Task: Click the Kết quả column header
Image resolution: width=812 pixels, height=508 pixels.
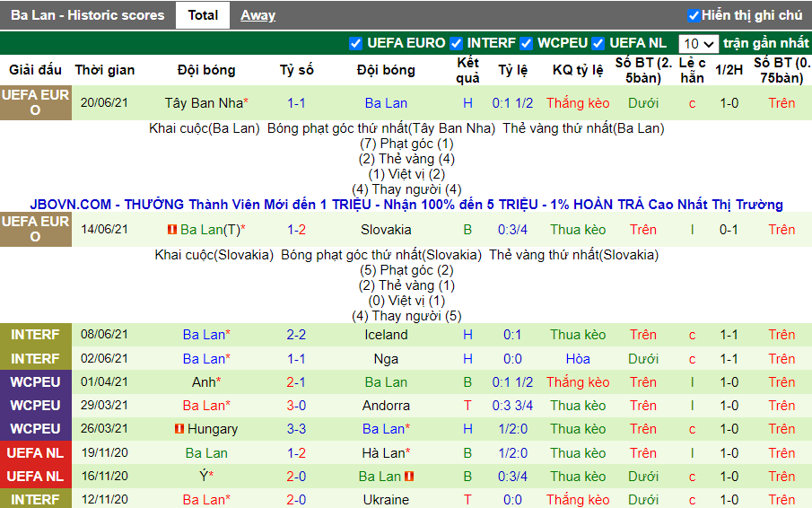Action: click(467, 70)
